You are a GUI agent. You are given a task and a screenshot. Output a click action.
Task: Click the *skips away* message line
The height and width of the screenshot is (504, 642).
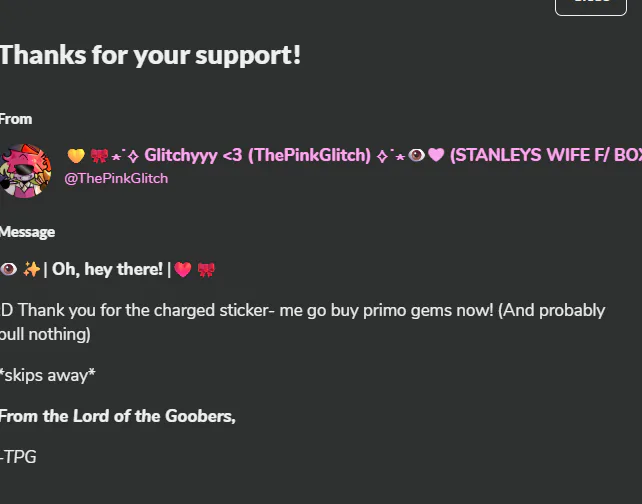point(47,375)
